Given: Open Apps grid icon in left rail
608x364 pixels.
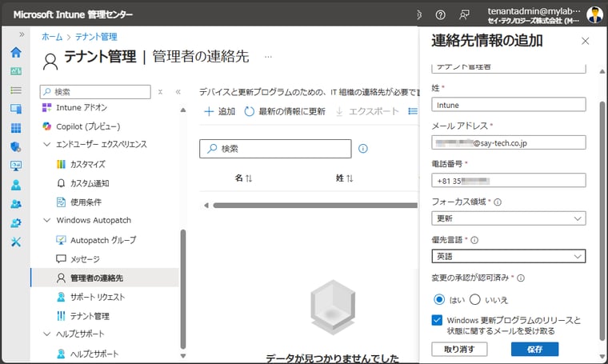Looking at the screenshot, I should click(x=16, y=128).
